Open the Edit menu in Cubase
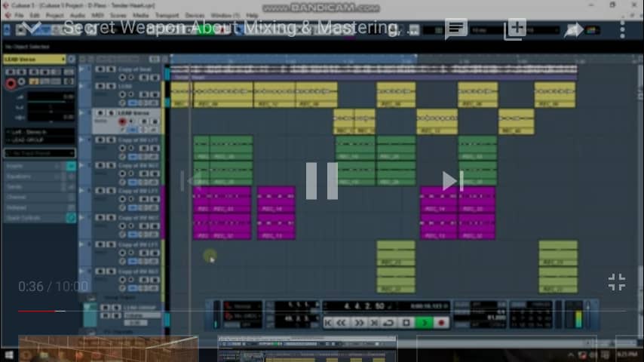The image size is (644, 362). (x=35, y=15)
